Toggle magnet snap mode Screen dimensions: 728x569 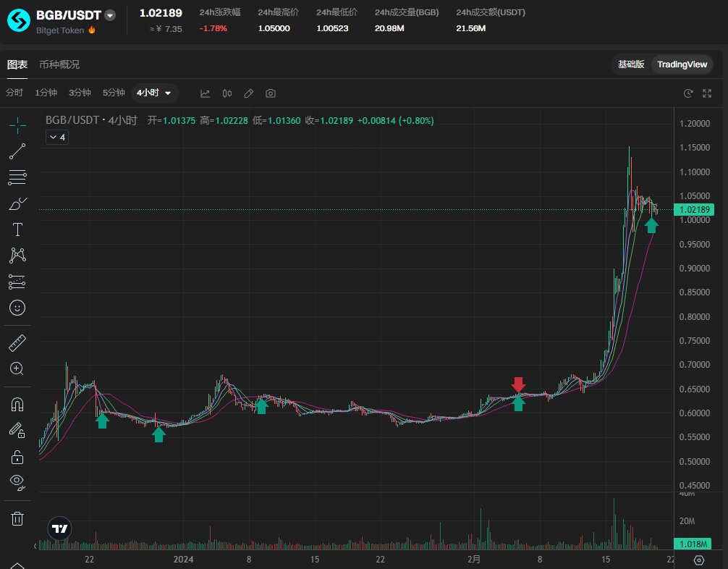pyautogui.click(x=17, y=405)
